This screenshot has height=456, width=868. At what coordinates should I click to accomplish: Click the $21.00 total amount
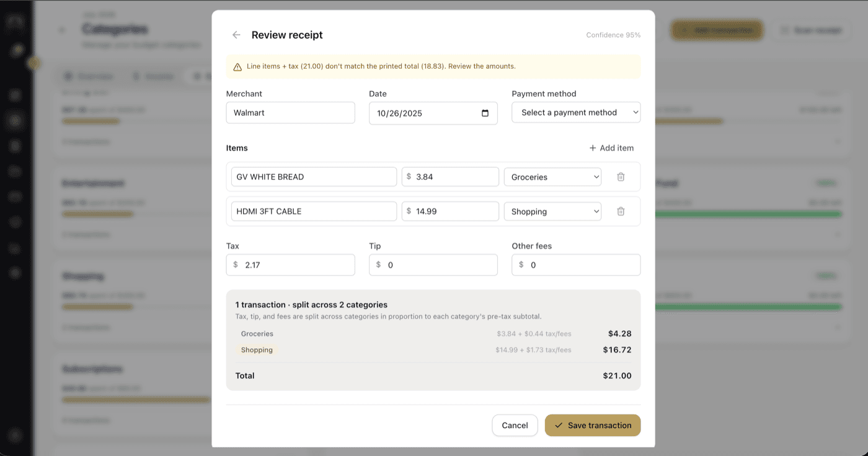(617, 376)
